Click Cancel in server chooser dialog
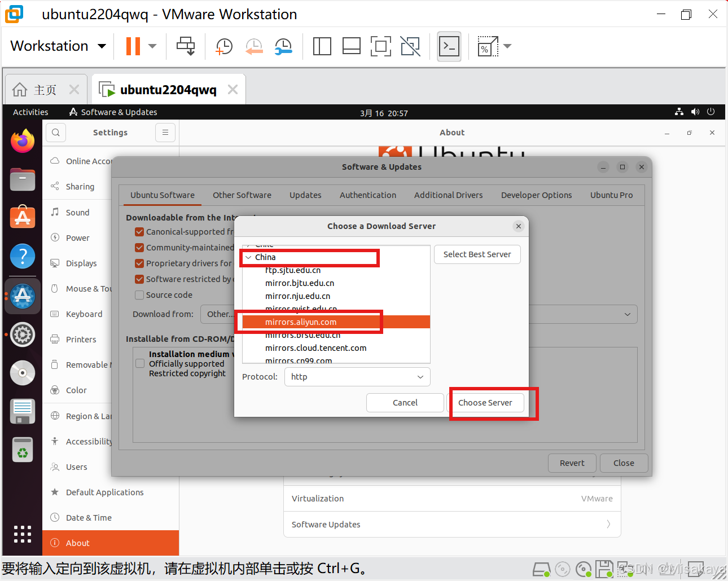The image size is (728, 581). pyautogui.click(x=405, y=403)
